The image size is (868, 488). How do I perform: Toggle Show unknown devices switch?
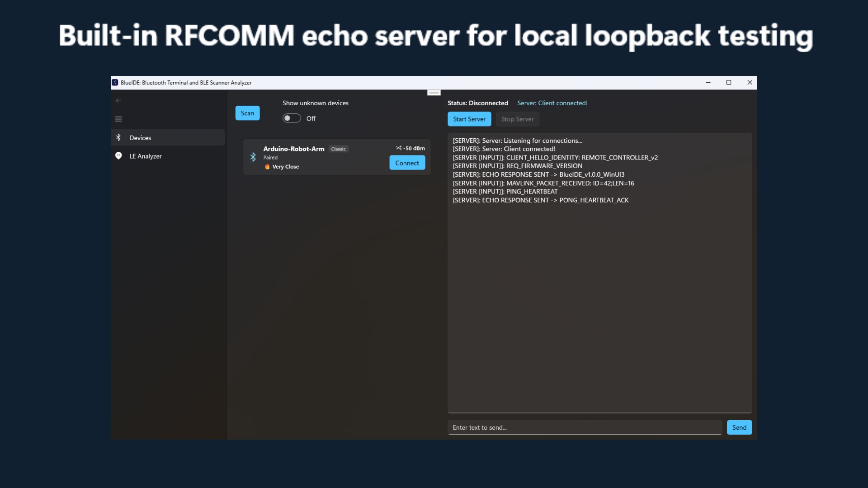tap(292, 118)
